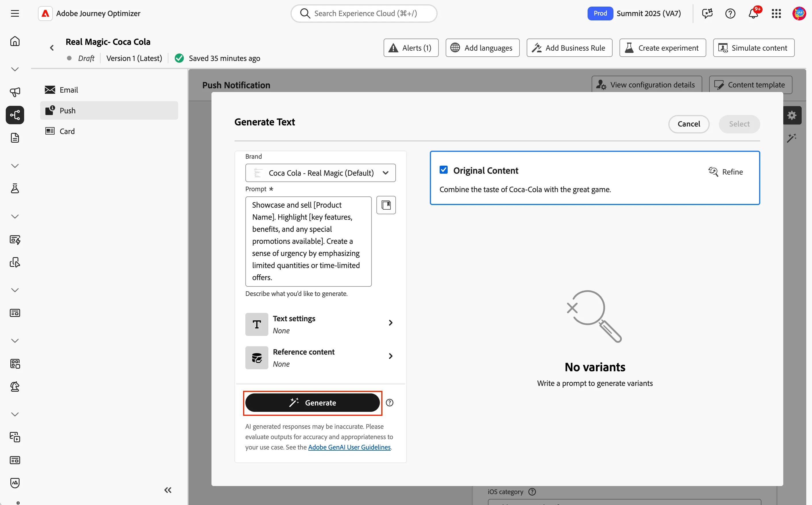The width and height of the screenshot is (812, 505).
Task: Click Refine on Original Content
Action: [726, 172]
